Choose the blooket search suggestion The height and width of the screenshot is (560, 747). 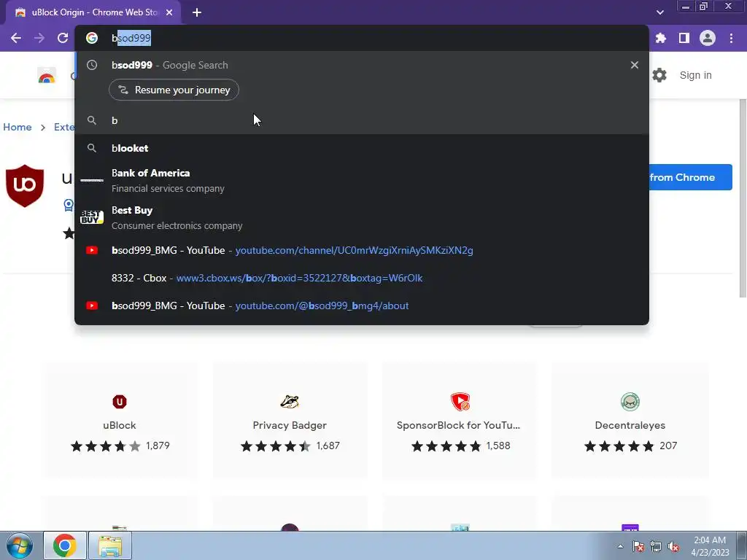[x=362, y=148]
